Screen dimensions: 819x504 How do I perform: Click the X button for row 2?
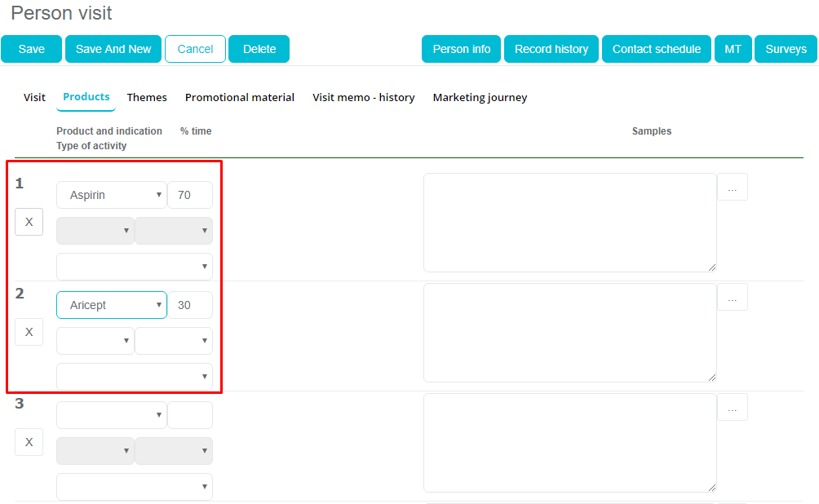(29, 332)
